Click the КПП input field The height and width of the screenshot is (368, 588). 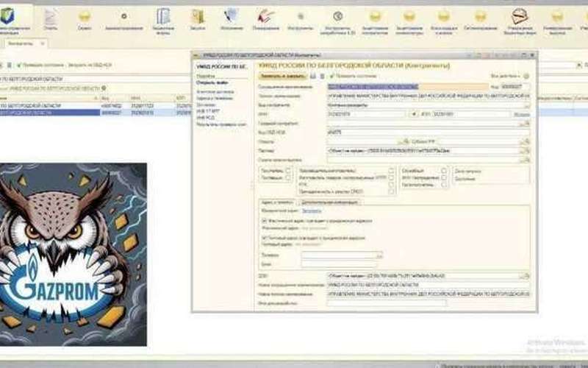(471, 114)
